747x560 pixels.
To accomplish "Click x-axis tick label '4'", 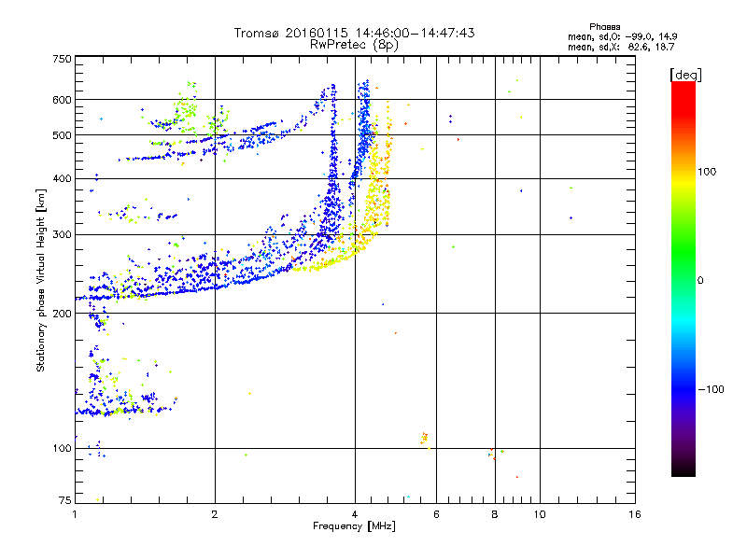I will pyautogui.click(x=355, y=514).
